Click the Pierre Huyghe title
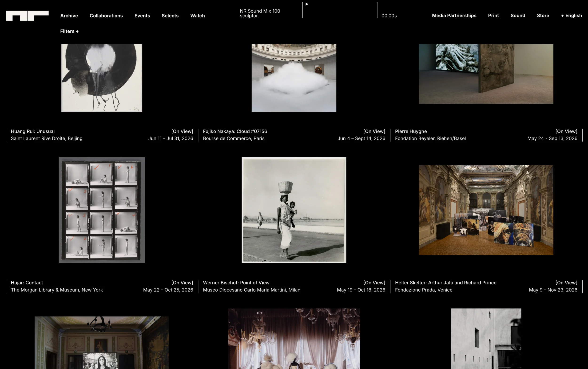The height and width of the screenshot is (369, 588). pyautogui.click(x=411, y=131)
